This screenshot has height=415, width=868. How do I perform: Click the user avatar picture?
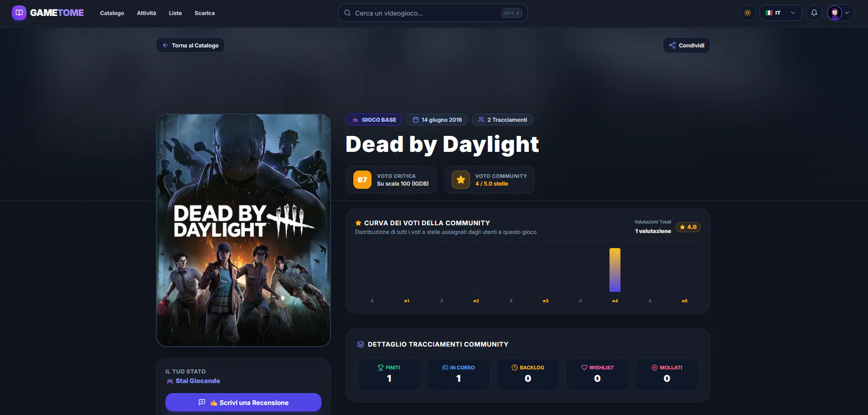(x=835, y=13)
